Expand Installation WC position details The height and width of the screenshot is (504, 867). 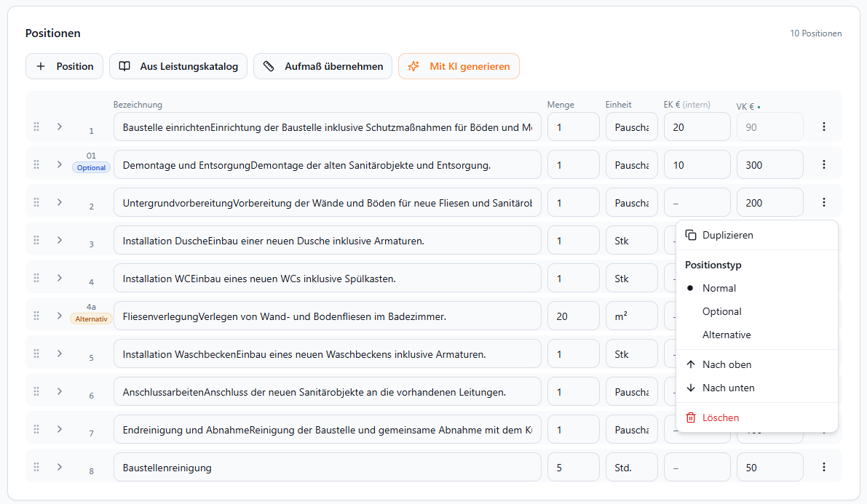[59, 278]
